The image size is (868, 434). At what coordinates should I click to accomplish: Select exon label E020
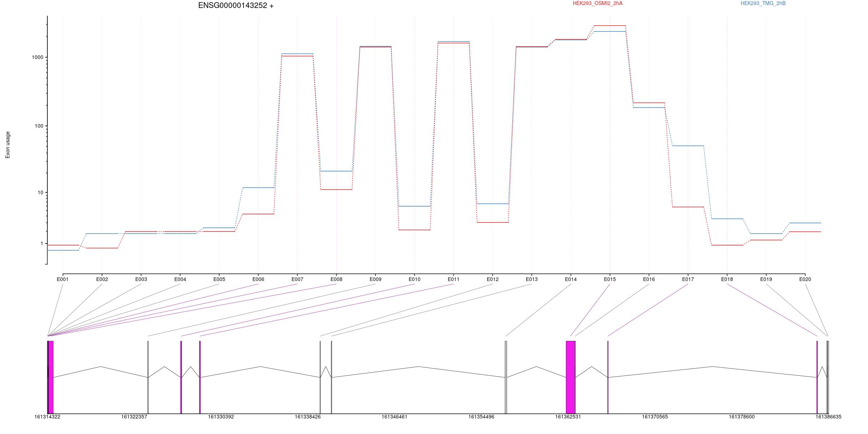click(x=805, y=279)
